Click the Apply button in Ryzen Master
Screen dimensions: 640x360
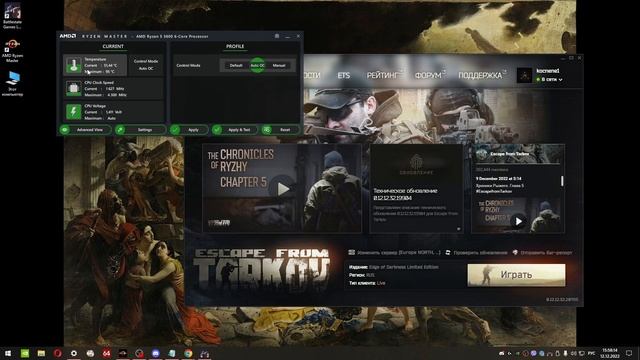click(189, 130)
